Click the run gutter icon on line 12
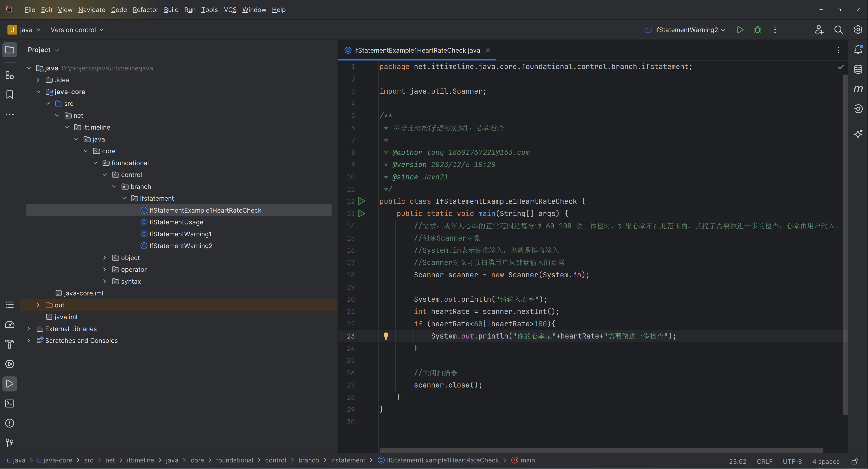The image size is (868, 469). [x=361, y=201]
